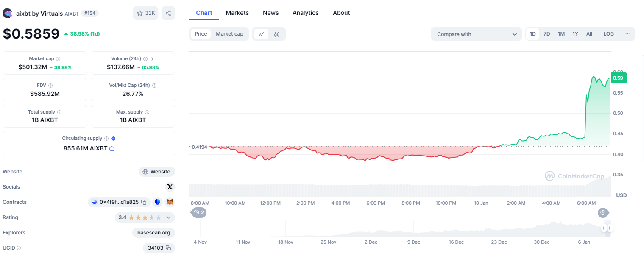Click the 4 Nov range overview label
The height and width of the screenshot is (256, 644).
pos(200,242)
